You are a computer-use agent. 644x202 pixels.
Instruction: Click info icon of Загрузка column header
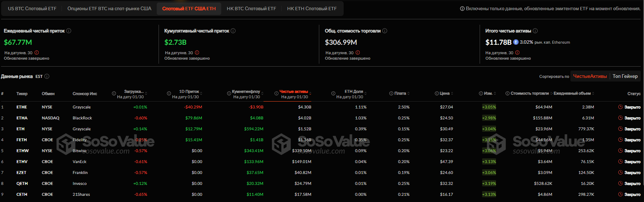tap(114, 94)
